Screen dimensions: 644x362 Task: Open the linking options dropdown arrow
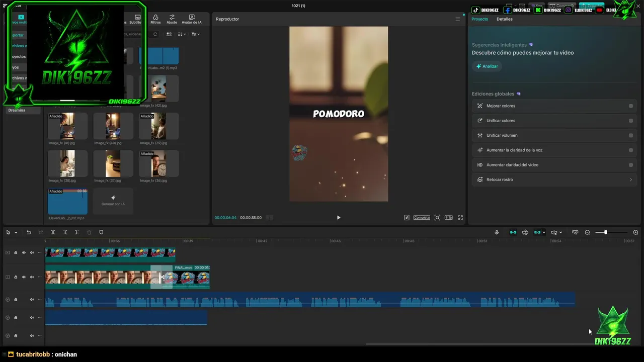(544, 232)
